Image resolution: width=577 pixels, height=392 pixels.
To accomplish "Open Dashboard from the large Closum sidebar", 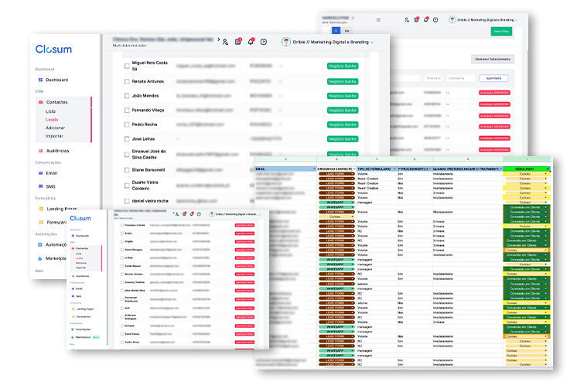I will point(56,80).
